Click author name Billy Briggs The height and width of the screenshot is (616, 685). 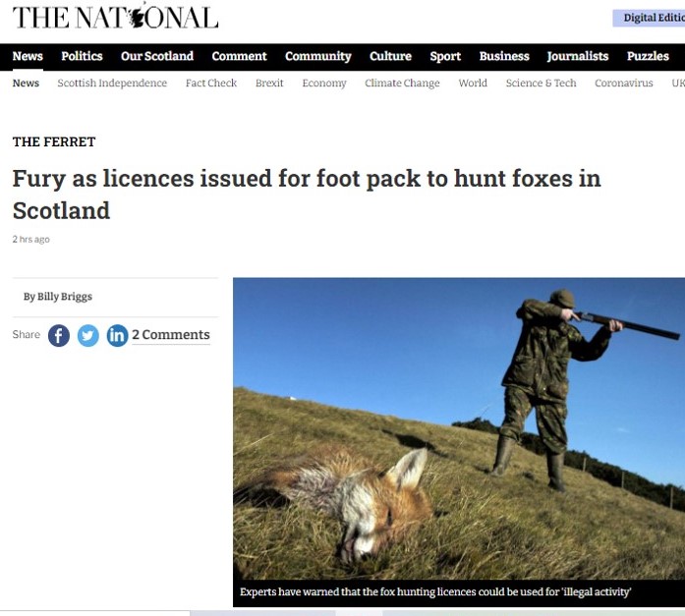coord(65,297)
